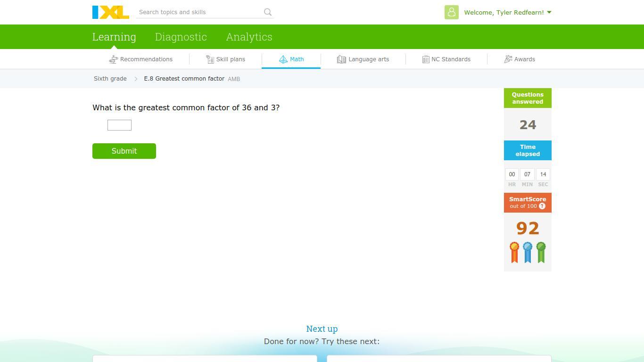Image resolution: width=644 pixels, height=362 pixels.
Task: Click the seconds timer box
Action: pyautogui.click(x=543, y=174)
